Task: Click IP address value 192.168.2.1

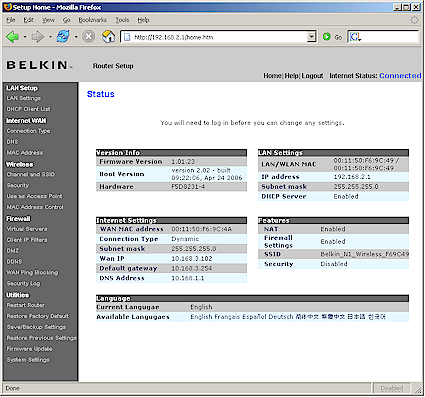Action: (352, 177)
